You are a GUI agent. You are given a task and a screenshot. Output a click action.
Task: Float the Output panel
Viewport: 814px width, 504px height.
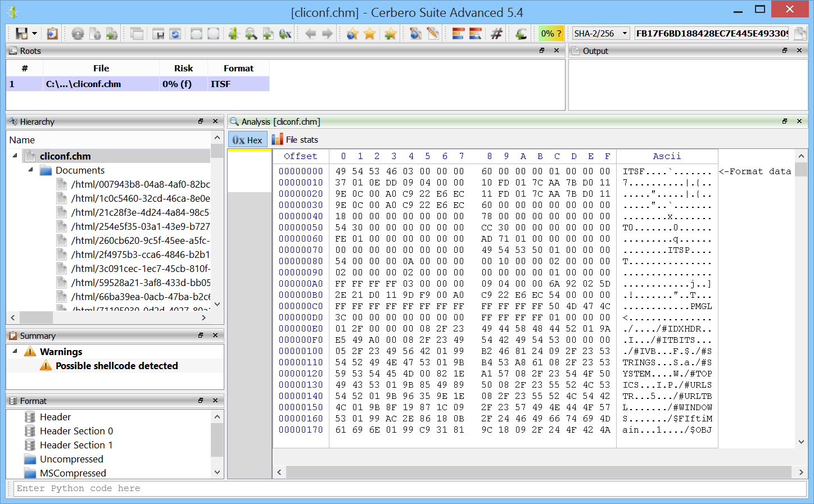click(785, 51)
